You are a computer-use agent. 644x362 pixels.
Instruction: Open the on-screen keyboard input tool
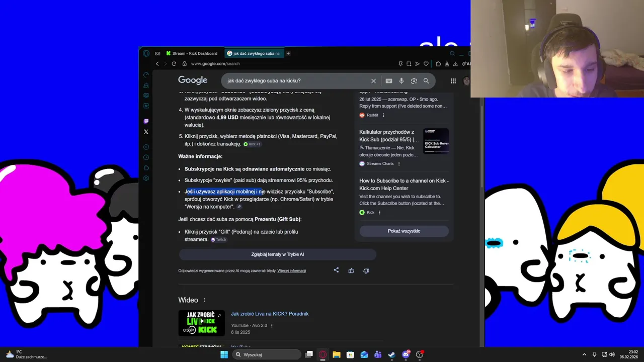coord(389,81)
